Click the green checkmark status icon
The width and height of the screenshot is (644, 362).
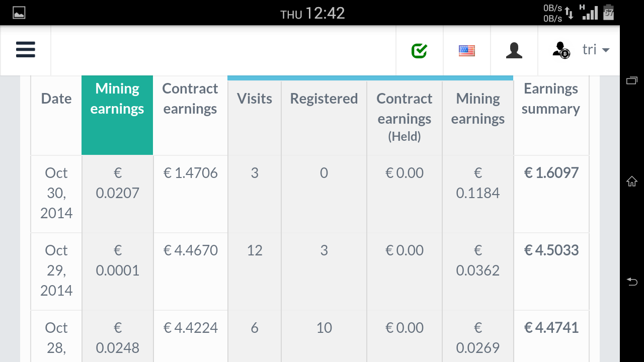[x=419, y=50]
